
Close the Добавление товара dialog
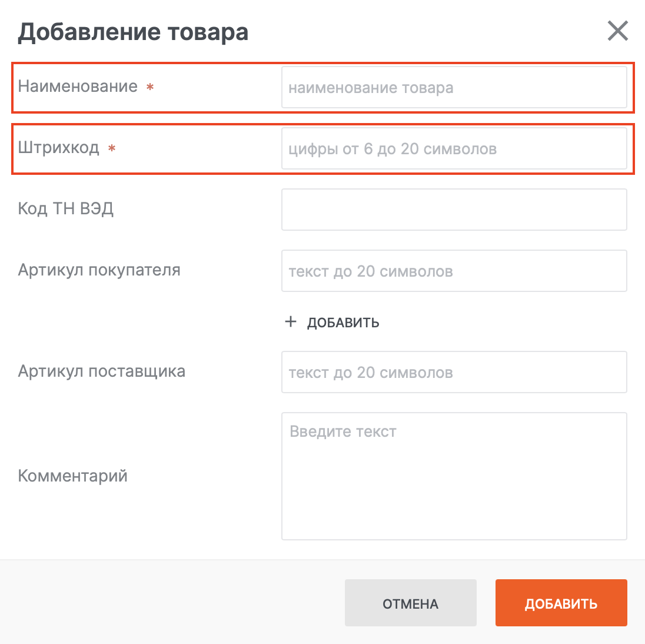pyautogui.click(x=617, y=31)
